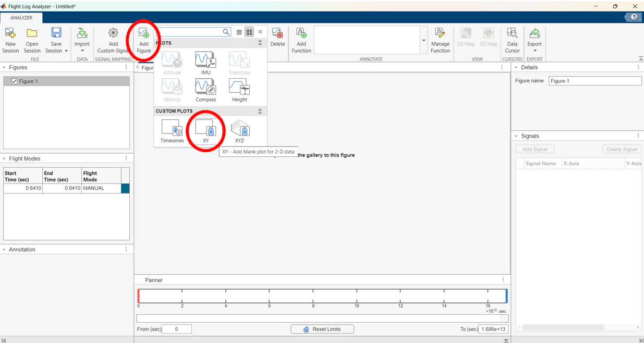Enable the Data Cursor
The height and width of the screenshot is (343, 644).
click(x=512, y=41)
